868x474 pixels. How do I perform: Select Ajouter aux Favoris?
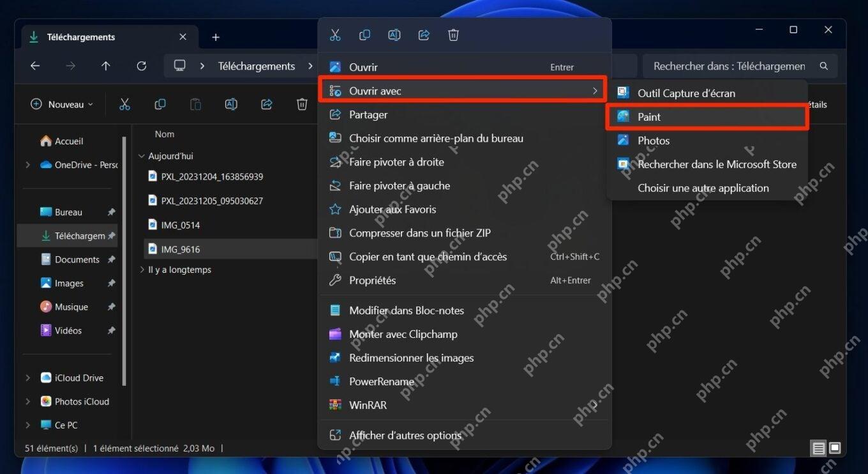[x=465, y=209]
